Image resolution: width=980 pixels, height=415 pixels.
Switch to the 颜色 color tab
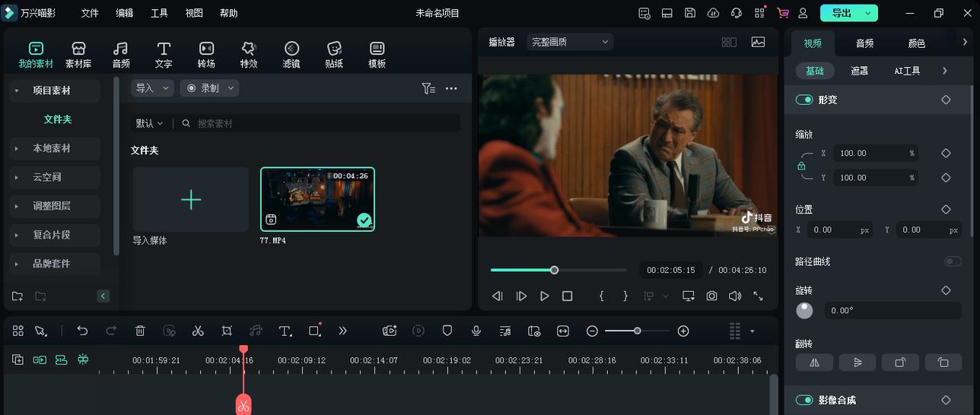click(917, 43)
